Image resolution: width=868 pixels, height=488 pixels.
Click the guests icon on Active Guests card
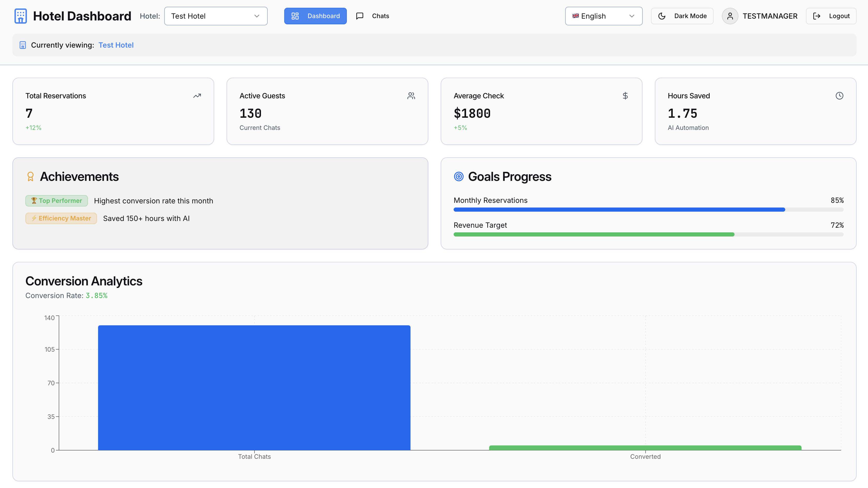411,96
